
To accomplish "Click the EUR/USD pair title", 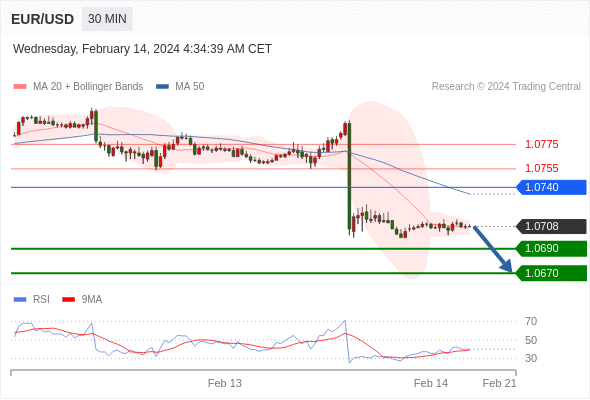I will tap(42, 19).
